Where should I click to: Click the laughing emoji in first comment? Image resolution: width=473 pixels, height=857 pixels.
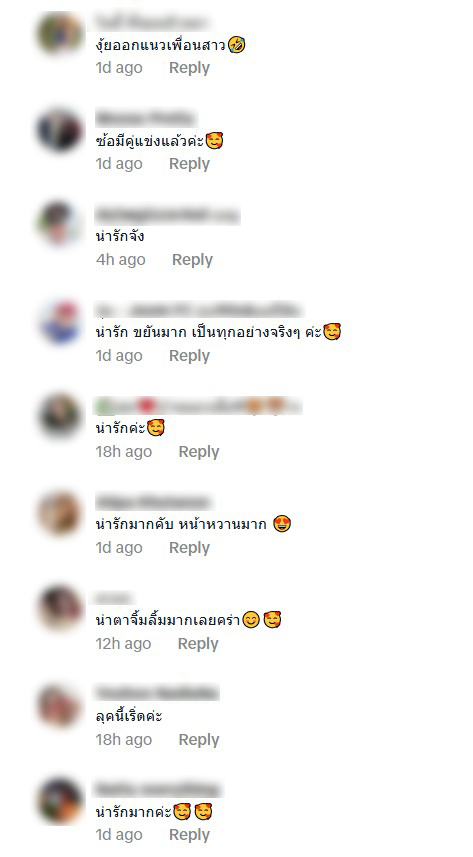click(237, 44)
